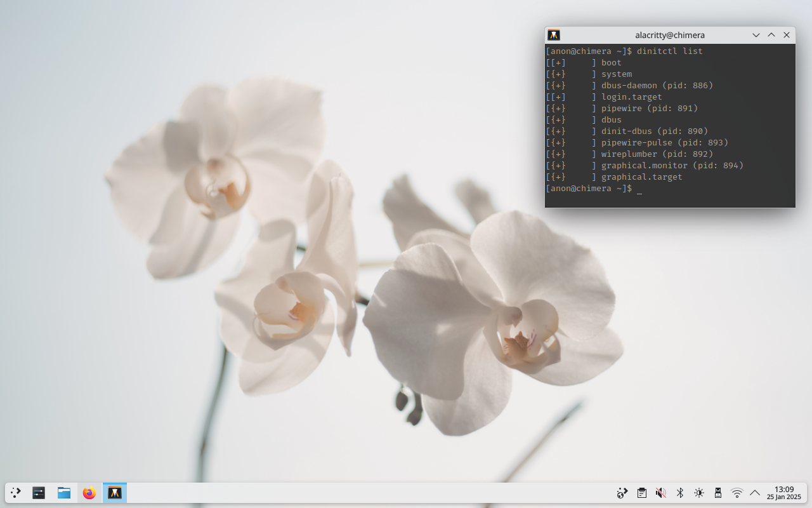Open the Bluetooth tray applet
Screen dimensions: 812x508
(x=680, y=493)
